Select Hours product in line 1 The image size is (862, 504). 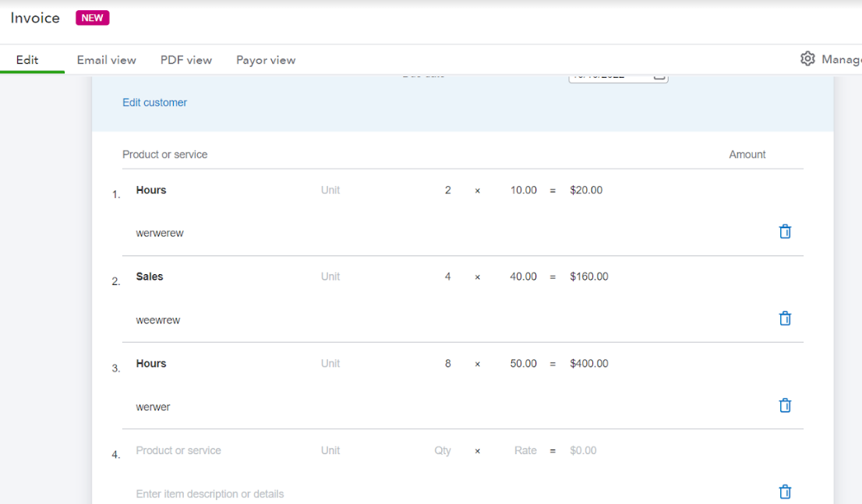coord(151,190)
